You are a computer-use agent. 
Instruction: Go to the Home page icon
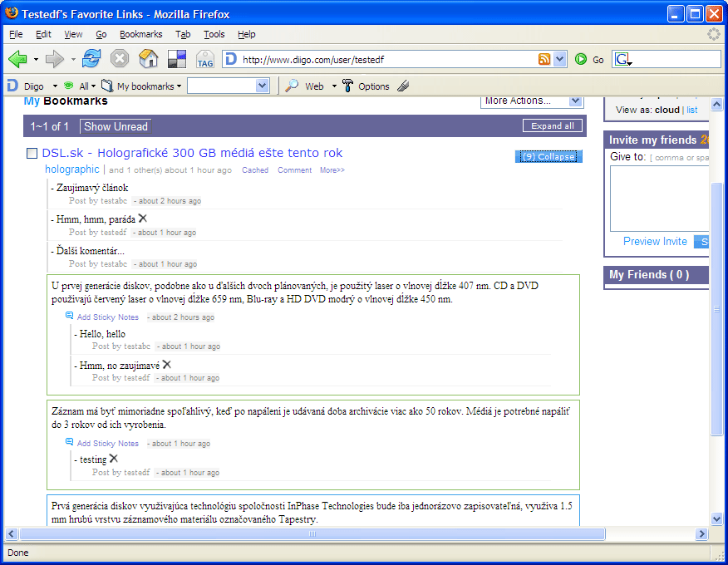pyautogui.click(x=148, y=59)
